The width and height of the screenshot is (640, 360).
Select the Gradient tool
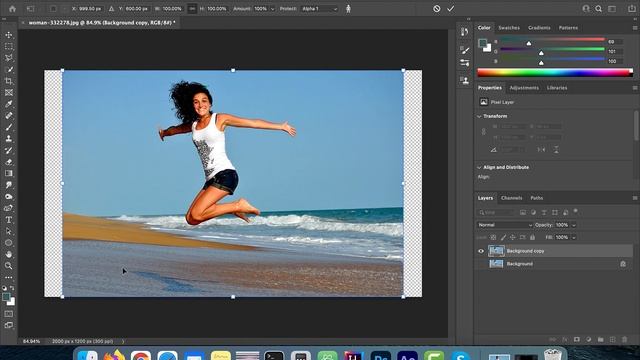point(9,173)
